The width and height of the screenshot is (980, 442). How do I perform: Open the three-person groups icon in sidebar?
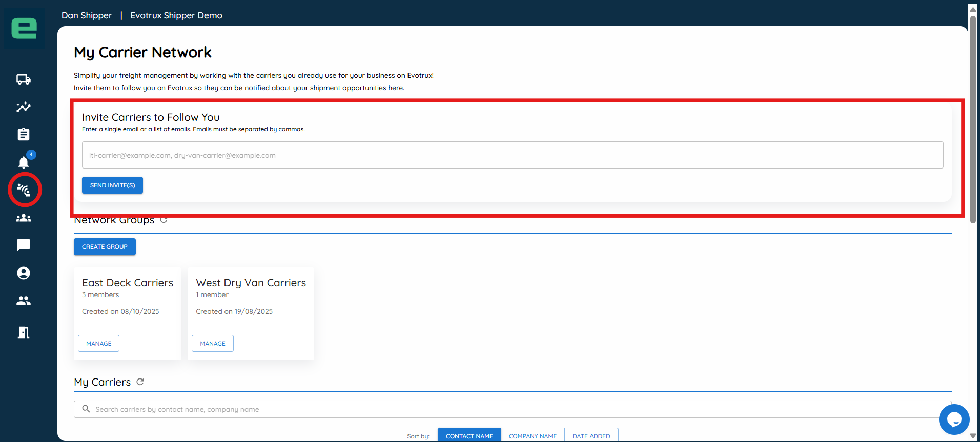pos(24,218)
